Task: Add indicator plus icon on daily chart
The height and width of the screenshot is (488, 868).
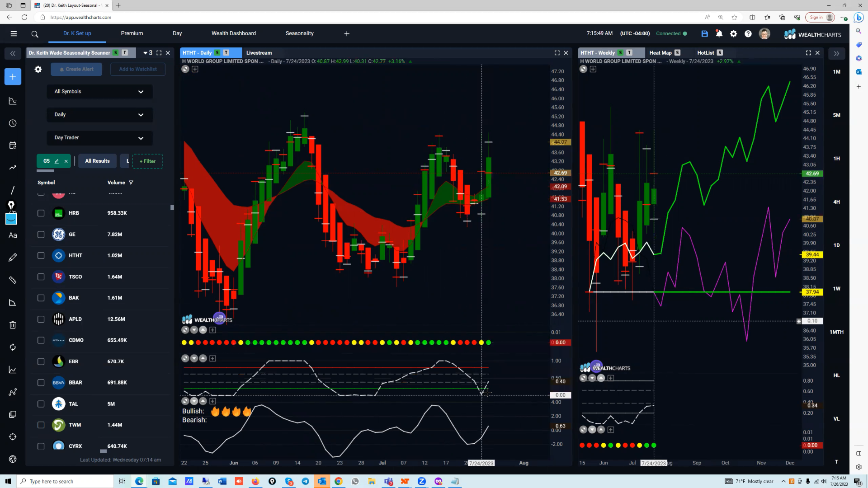Action: [195, 69]
